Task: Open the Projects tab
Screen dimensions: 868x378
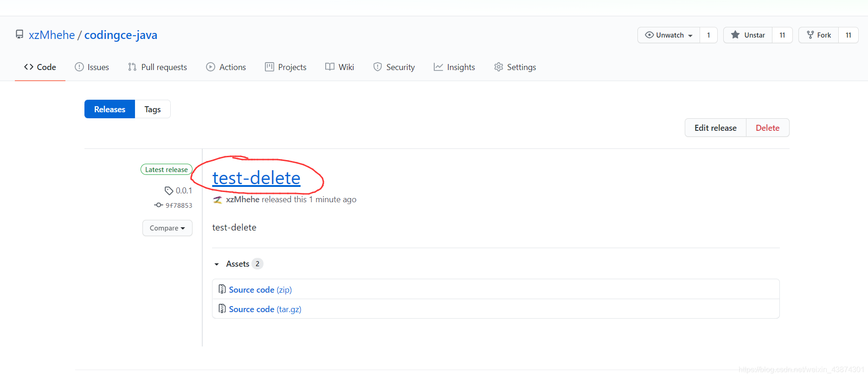Action: pos(286,67)
